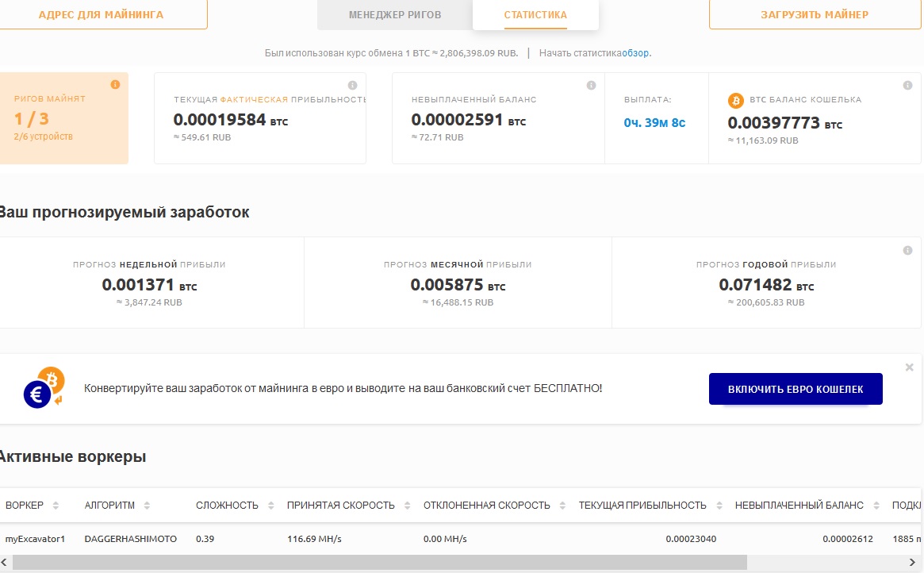The image size is (924, 573).
Task: Click АДРЕС ДЛЯ МАЙНИНГА button
Action: click(102, 14)
